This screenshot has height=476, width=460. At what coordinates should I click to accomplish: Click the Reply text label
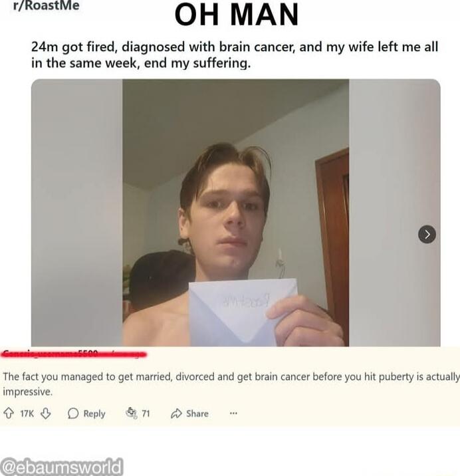click(94, 414)
